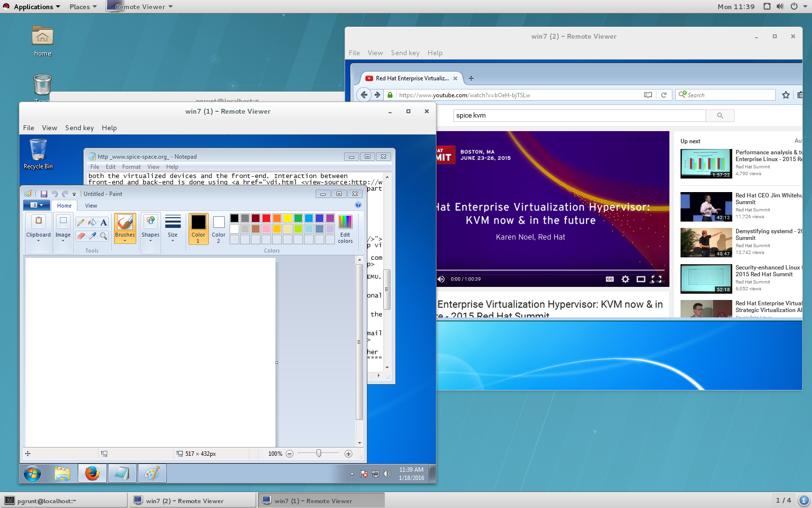Select the Text tool in Paint
Screen dimensions: 812x508
coord(104,223)
